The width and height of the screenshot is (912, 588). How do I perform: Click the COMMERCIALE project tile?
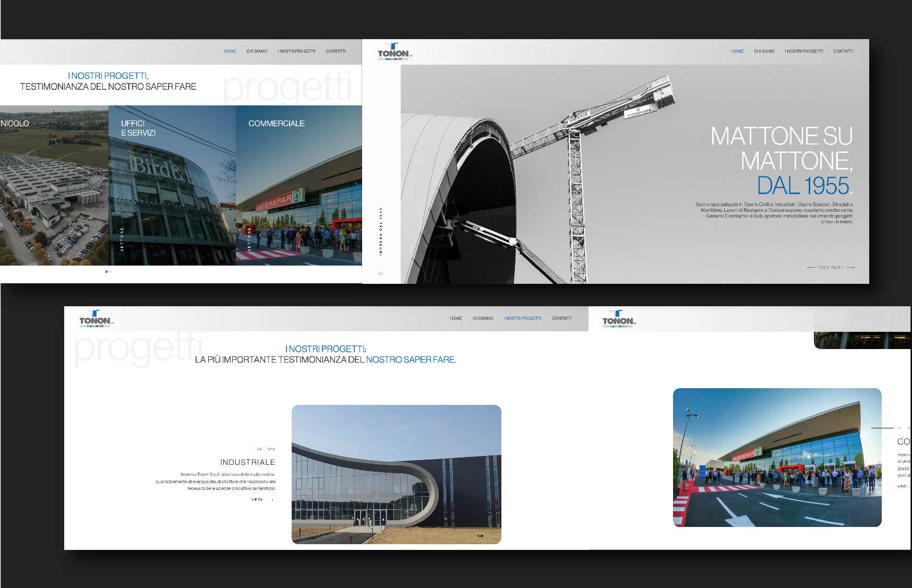coord(299,185)
